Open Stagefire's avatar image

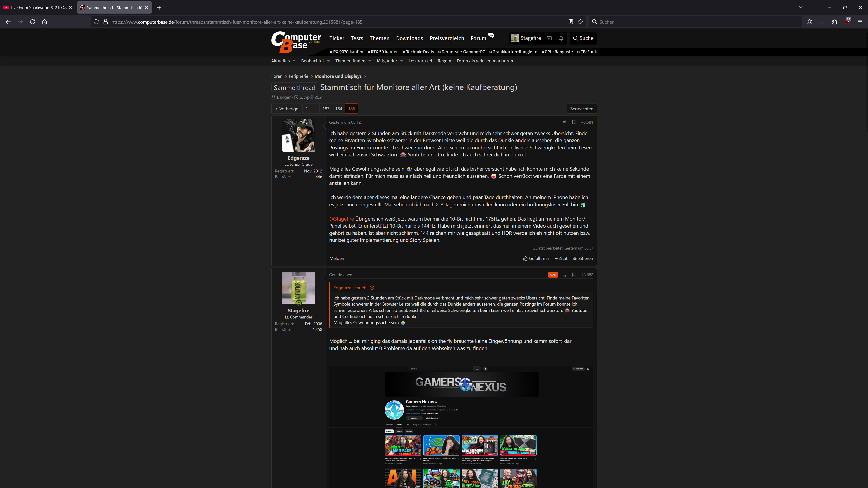tap(298, 288)
